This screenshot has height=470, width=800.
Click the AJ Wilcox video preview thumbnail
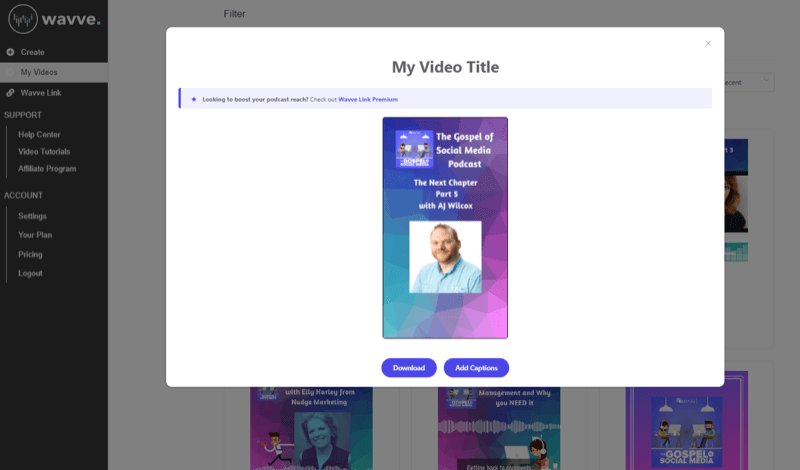coord(445,228)
